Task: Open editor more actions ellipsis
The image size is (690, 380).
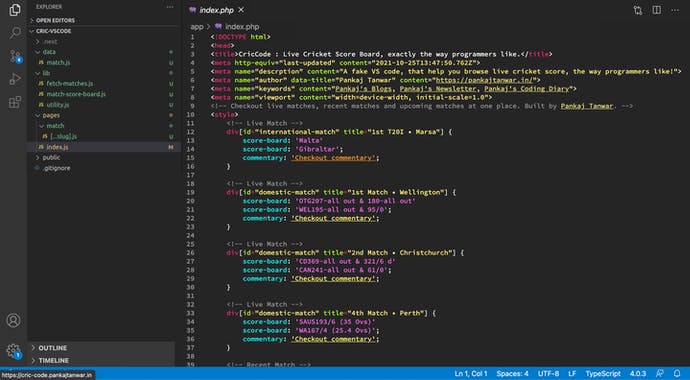Action: pos(675,10)
